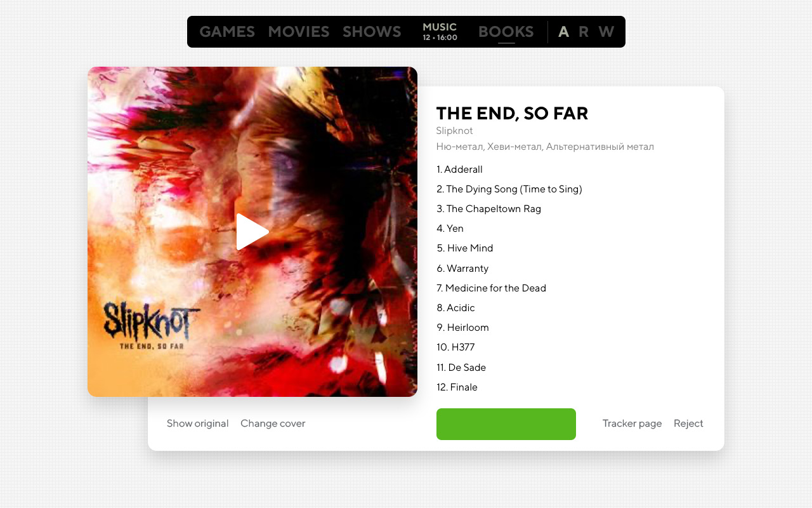Reject this album entry
The image size is (812, 508).
tap(688, 424)
